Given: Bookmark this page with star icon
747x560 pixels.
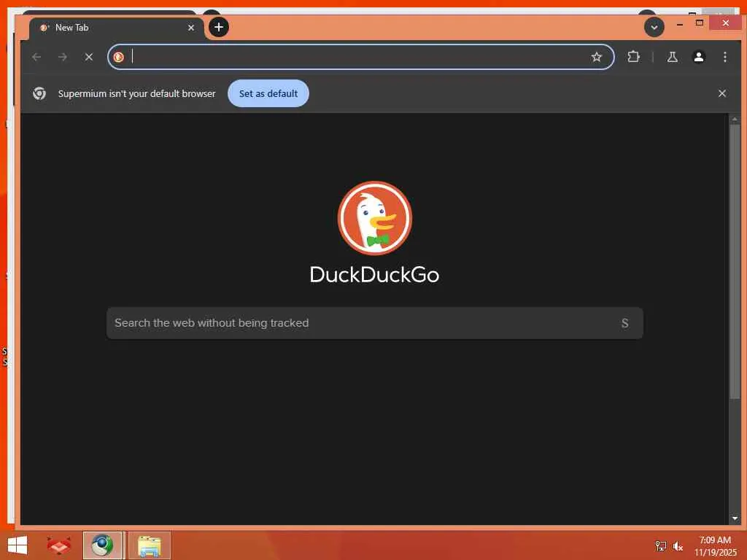Looking at the screenshot, I should (597, 57).
